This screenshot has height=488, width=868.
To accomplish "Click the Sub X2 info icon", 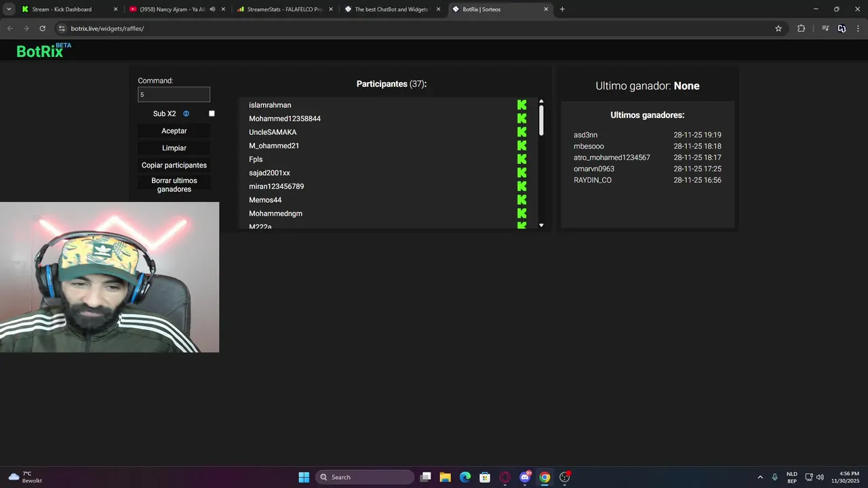I will [x=186, y=114].
